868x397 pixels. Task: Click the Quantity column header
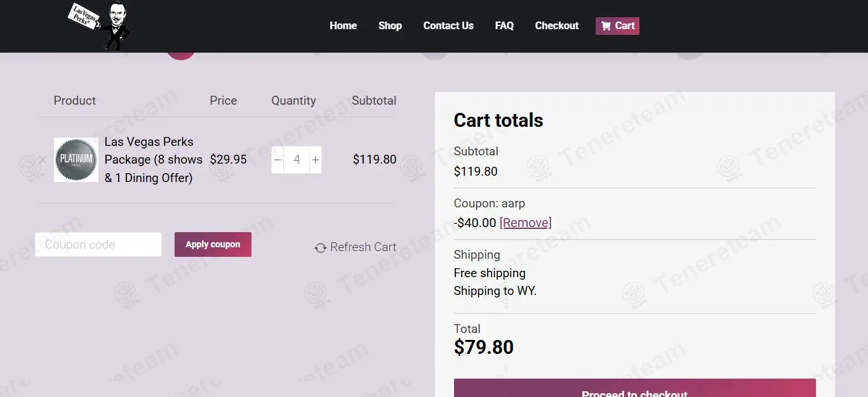[293, 101]
